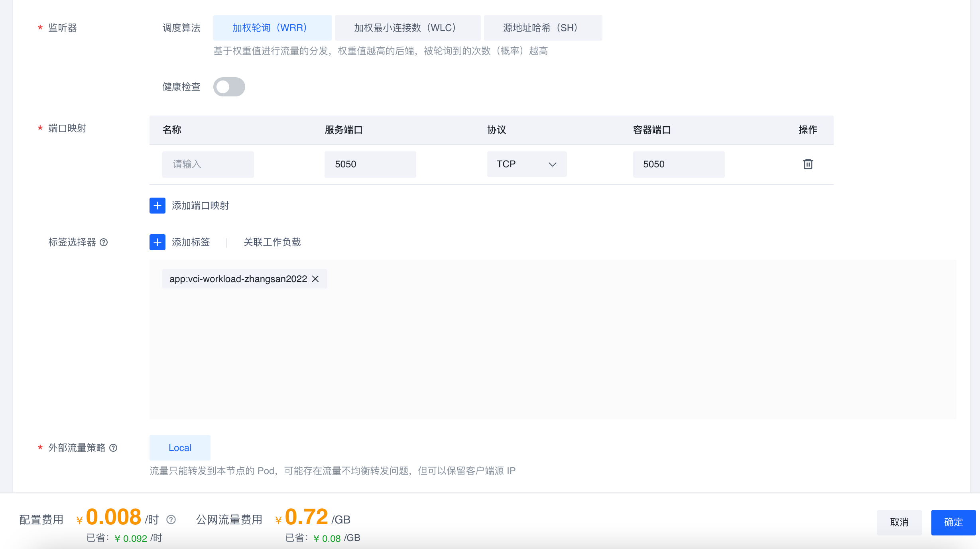980x549 pixels.
Task: Click 添加标签 text link
Action: tap(191, 242)
